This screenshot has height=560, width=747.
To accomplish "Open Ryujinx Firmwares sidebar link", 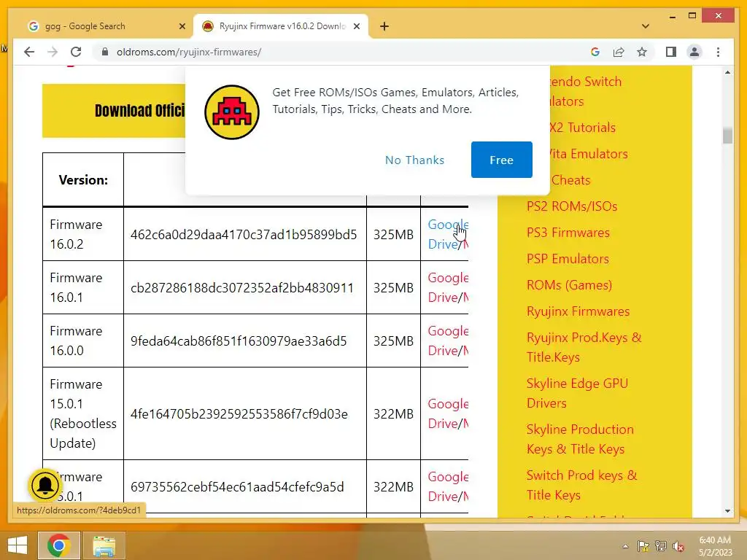I will tap(578, 311).
